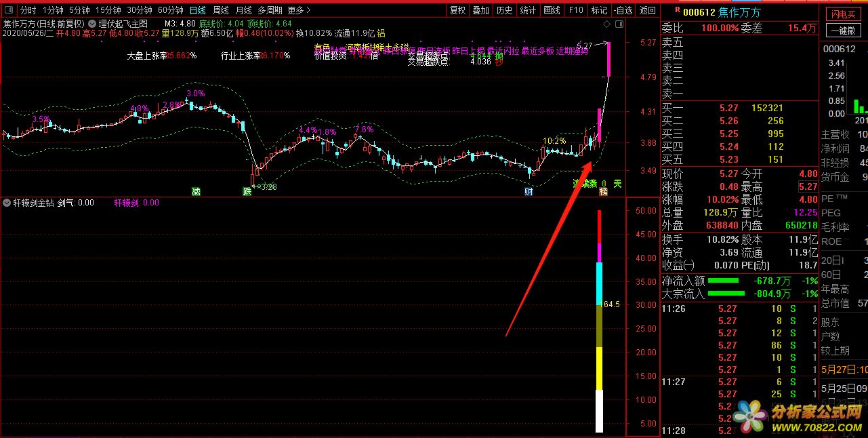Click the R margin-trading badge beside 000612
The height and width of the screenshot is (438, 868).
pos(677,11)
